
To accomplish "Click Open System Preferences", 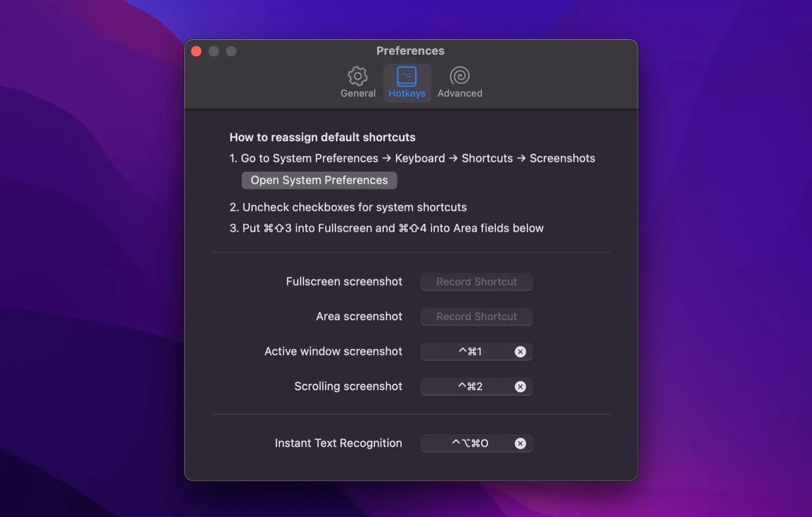I will pyautogui.click(x=319, y=180).
